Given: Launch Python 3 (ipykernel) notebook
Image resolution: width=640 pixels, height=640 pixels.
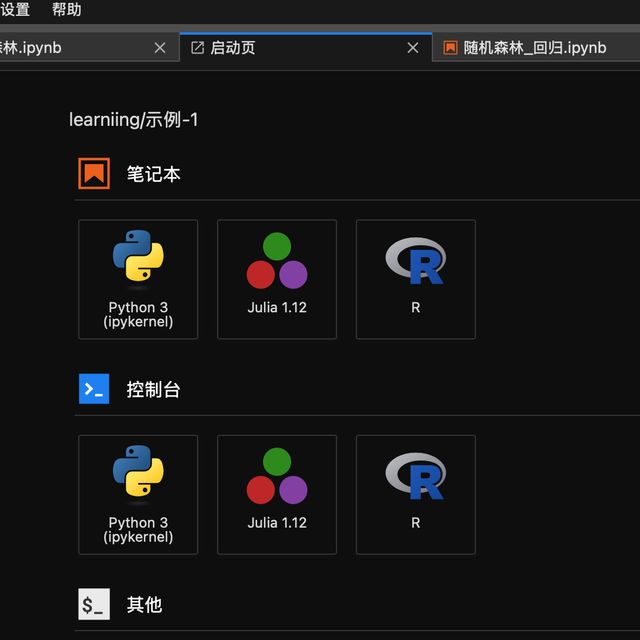Looking at the screenshot, I should click(138, 279).
